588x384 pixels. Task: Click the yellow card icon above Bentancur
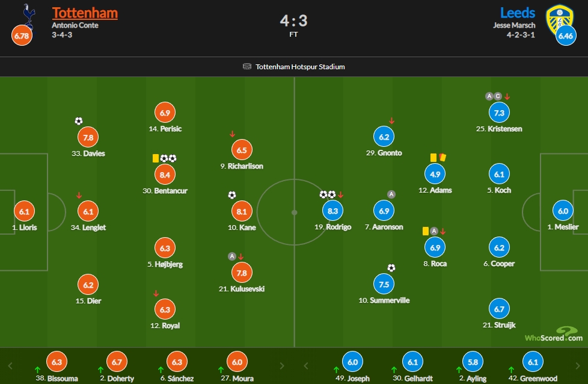point(156,158)
